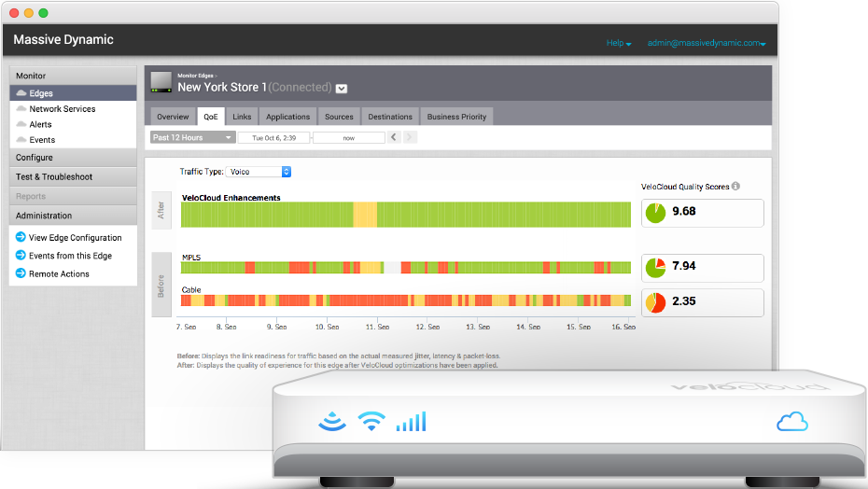This screenshot has width=868, height=489.
Task: Click yellow segment in VeloCloud Enhancements bar
Action: [365, 215]
